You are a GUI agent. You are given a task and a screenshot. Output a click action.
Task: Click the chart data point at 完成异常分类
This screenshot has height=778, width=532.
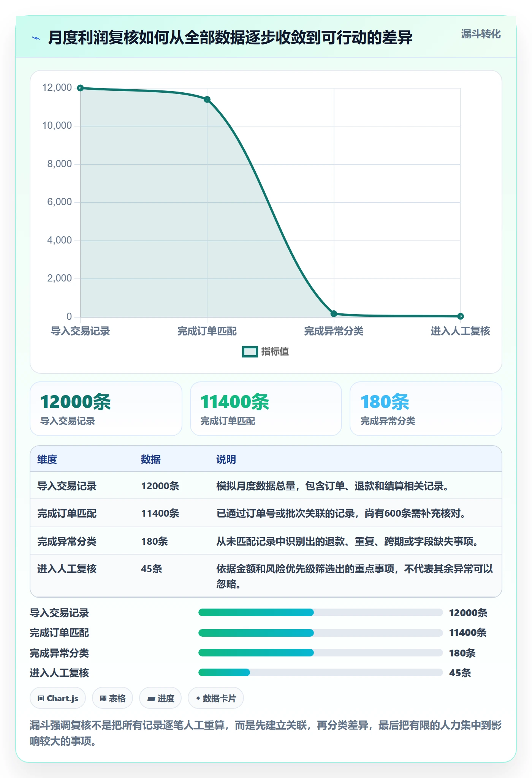pos(334,314)
